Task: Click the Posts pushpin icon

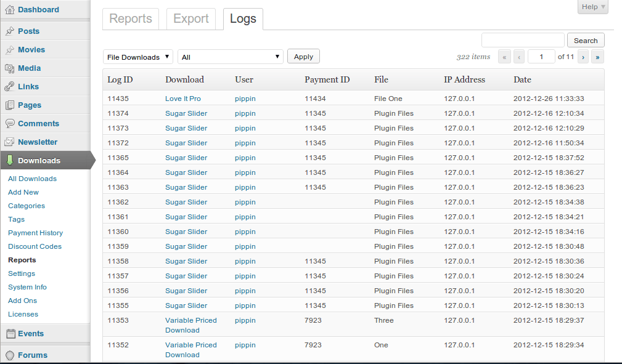Action: [x=10, y=31]
